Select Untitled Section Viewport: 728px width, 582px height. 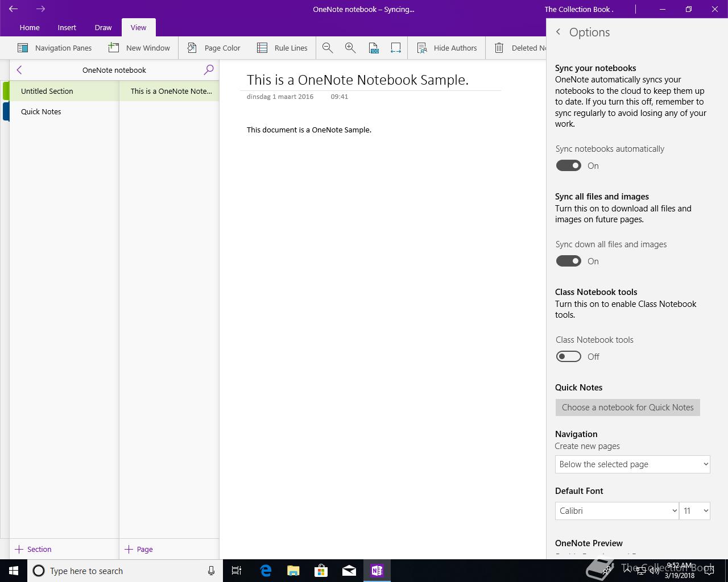click(64, 91)
